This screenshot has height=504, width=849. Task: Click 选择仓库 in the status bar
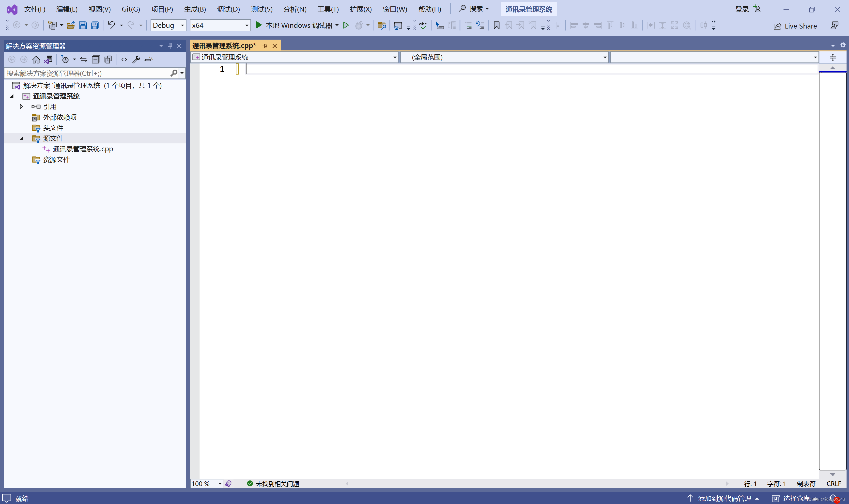click(795, 498)
